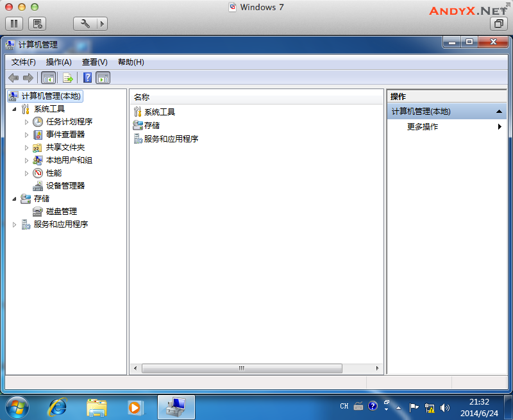Screen dimensions: 513x420
Task: Click the keyboard input method icon
Action: pos(358,407)
